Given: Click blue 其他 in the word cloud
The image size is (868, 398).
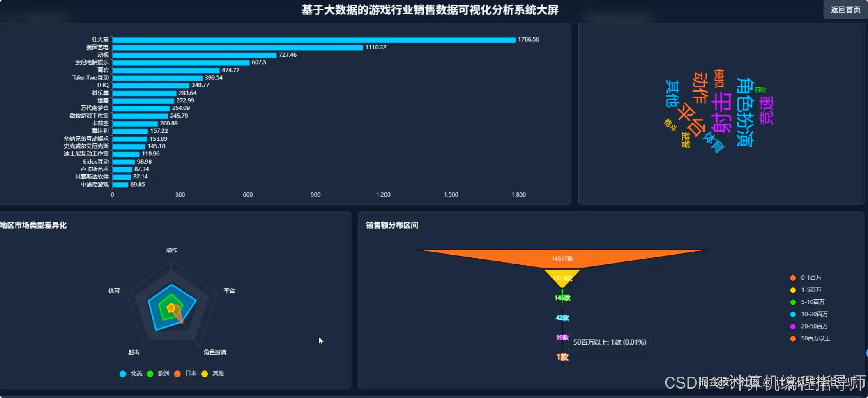Looking at the screenshot, I should pyautogui.click(x=672, y=93).
